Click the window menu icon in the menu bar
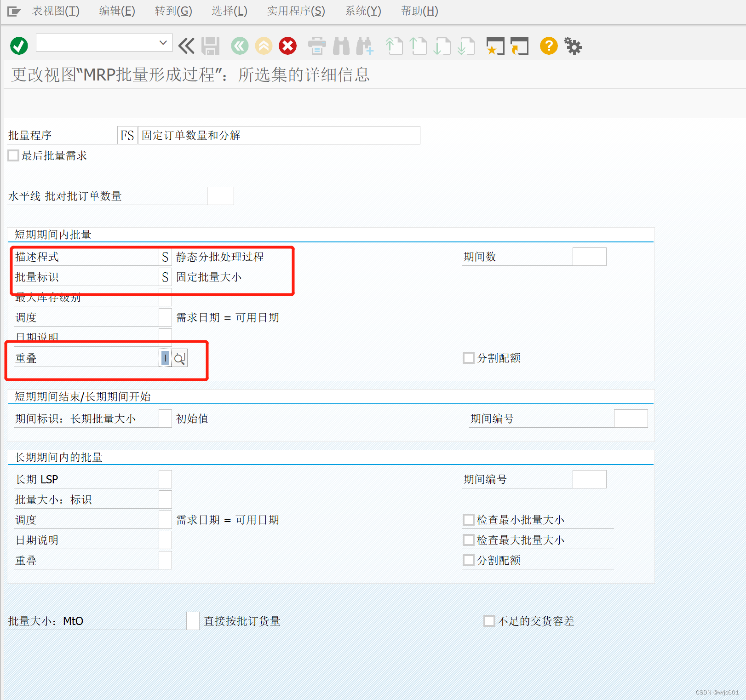 click(x=14, y=11)
